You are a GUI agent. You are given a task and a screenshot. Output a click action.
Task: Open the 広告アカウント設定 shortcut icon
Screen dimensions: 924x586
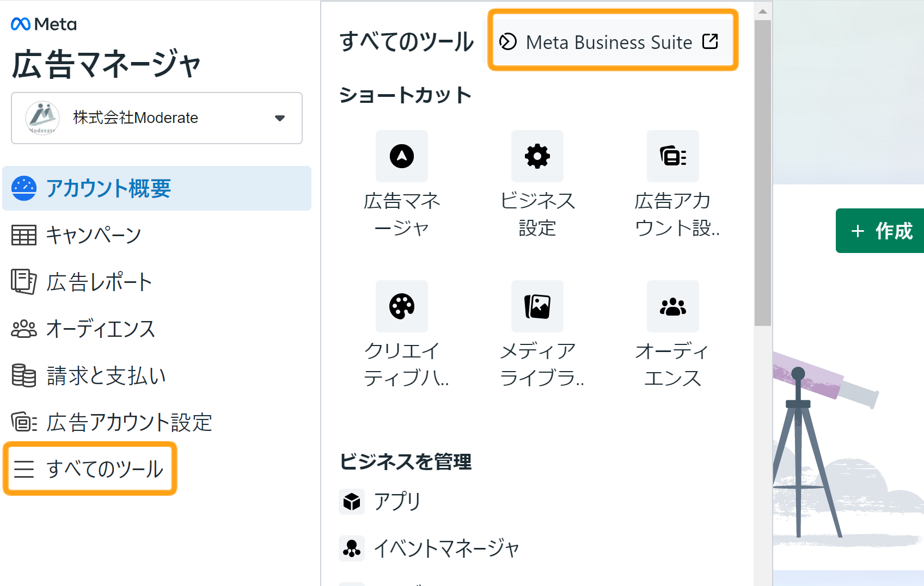pos(673,156)
